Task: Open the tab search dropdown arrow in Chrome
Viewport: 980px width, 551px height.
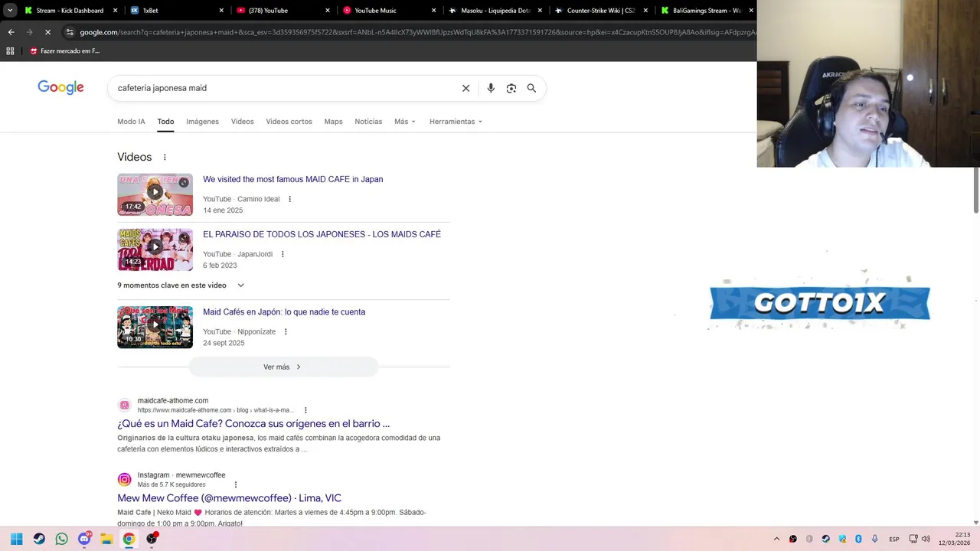Action: coord(10,10)
